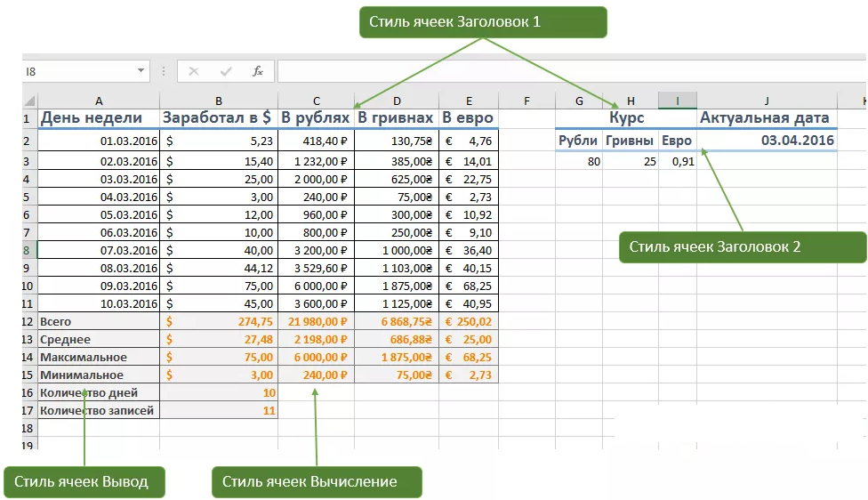Select column E header

pos(469,101)
